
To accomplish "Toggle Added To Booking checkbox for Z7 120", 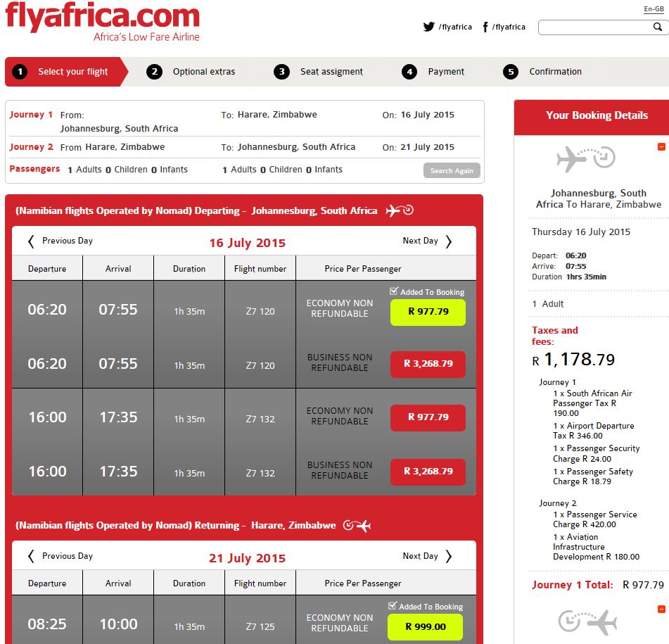I will [x=394, y=291].
